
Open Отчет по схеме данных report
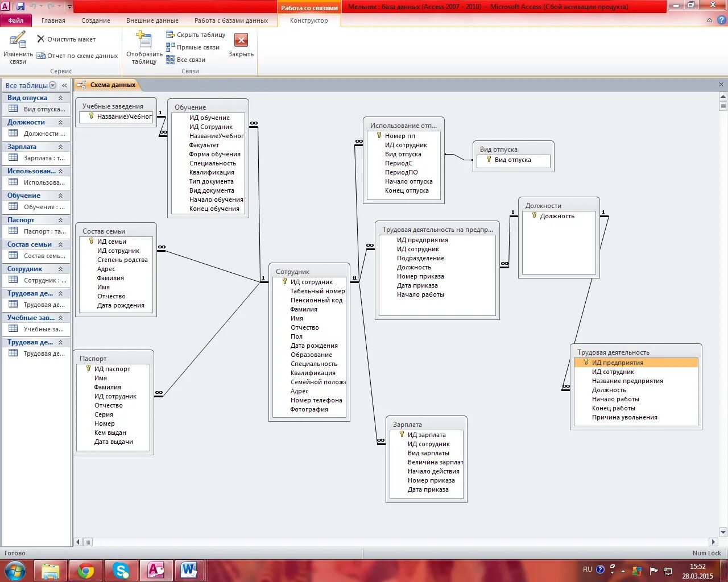77,56
